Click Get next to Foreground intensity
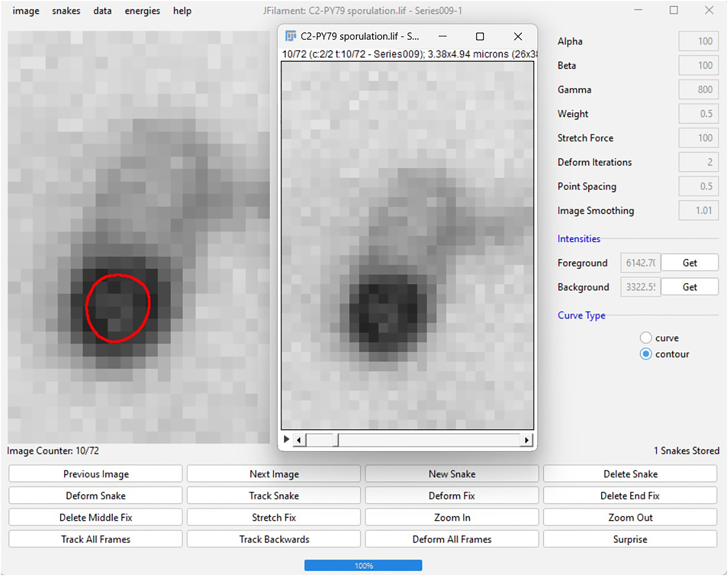This screenshot has height=576, width=728. point(690,263)
